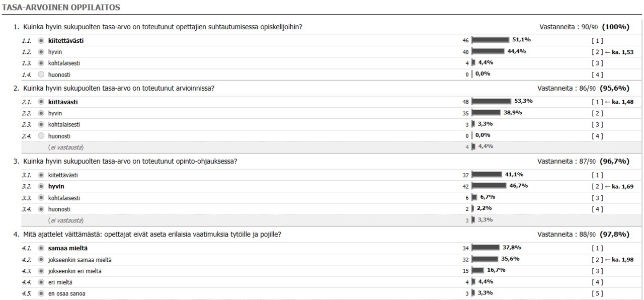
Task: Click the 37,8% result bar for "samaa mieltä"
Action: point(485,248)
